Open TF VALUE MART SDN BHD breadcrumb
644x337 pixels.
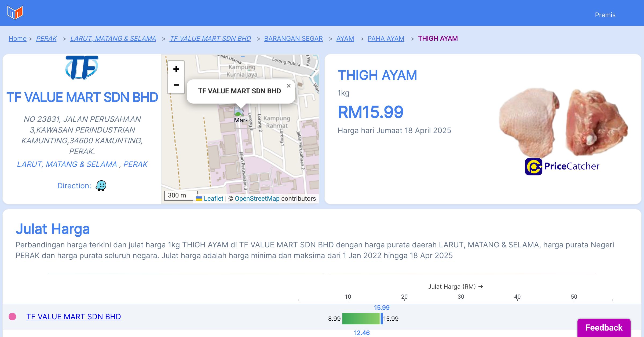[x=210, y=39]
